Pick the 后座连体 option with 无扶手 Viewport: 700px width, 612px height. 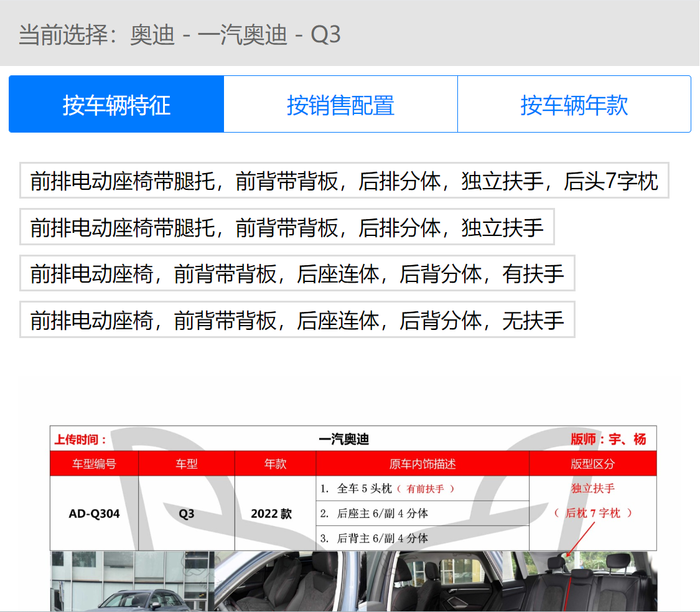tap(297, 320)
